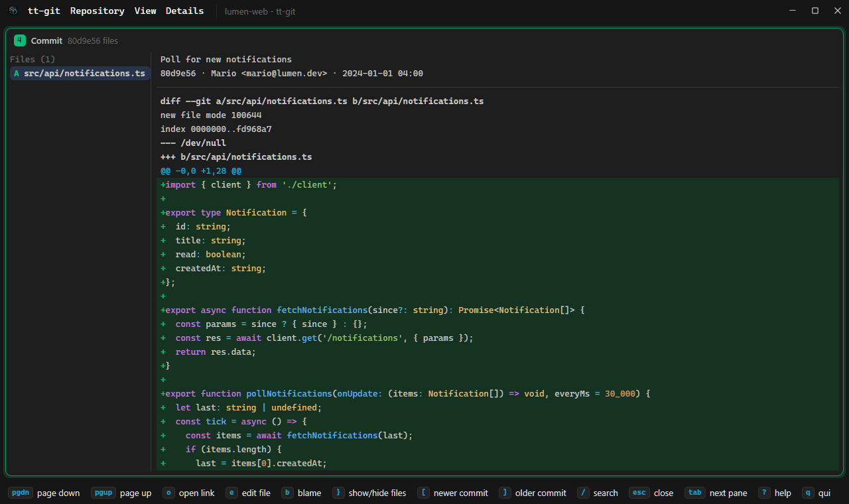Click the 'search' footer shortcut
This screenshot has width=849, height=504.
(598, 493)
